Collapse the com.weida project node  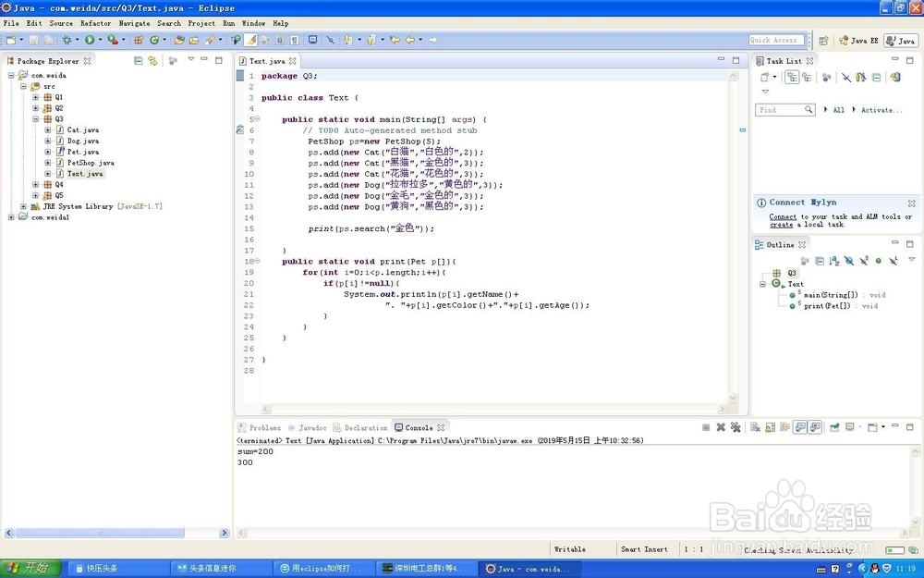[11, 76]
